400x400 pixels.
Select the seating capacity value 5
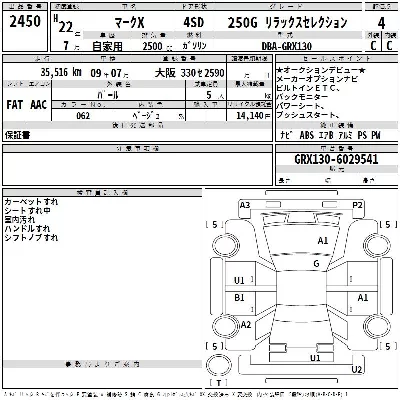[x=209, y=95]
